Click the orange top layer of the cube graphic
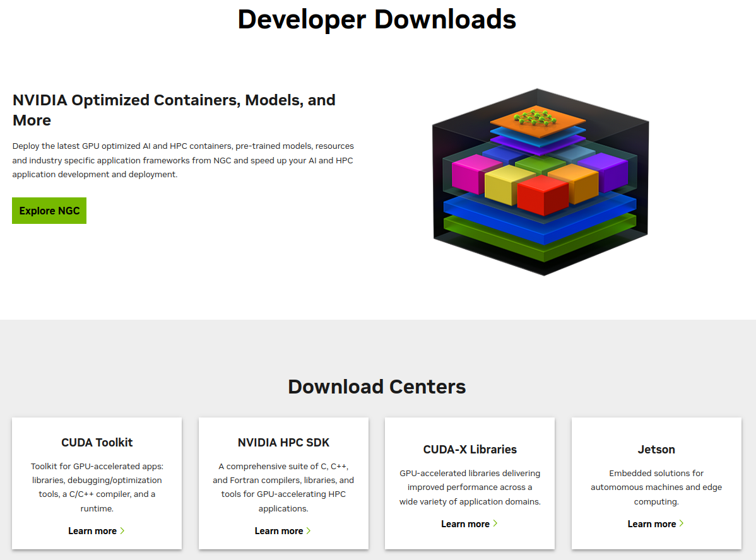The height and width of the screenshot is (560, 756). coord(537,120)
